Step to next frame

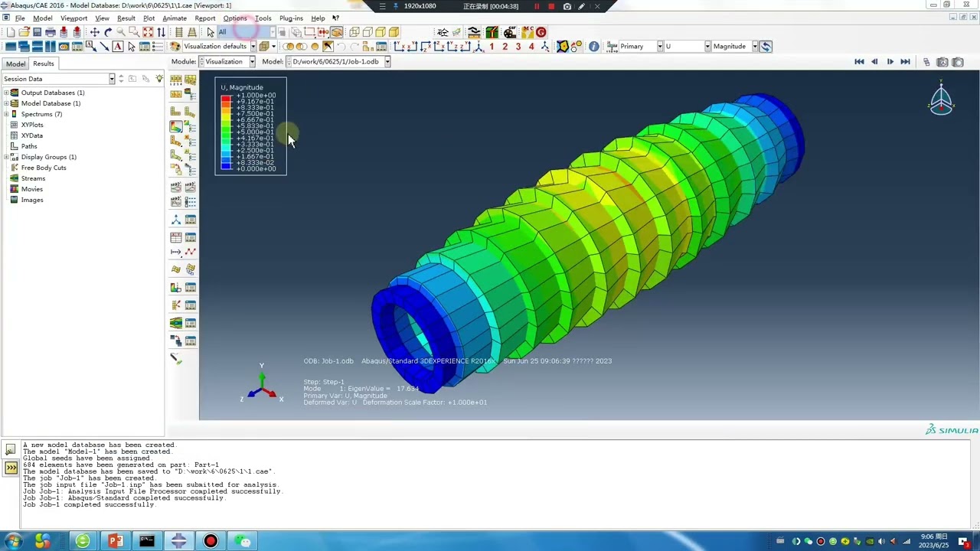pyautogui.click(x=890, y=62)
